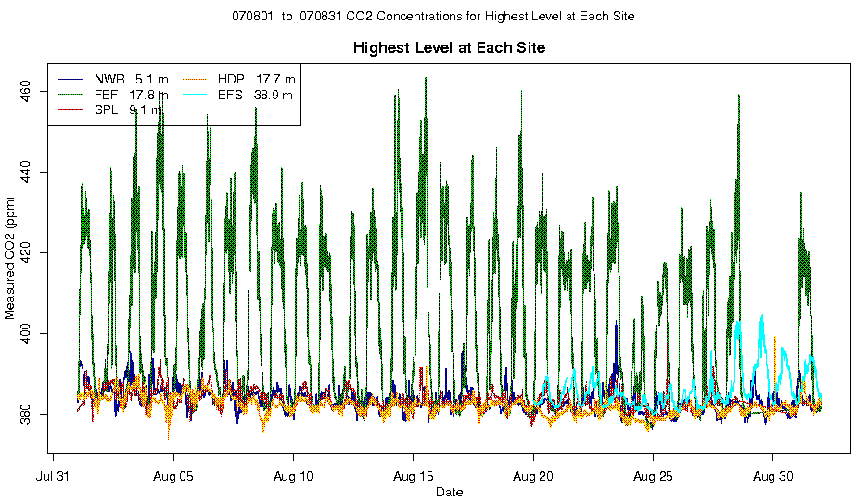Click the y-axis tick value 460
The width and height of the screenshot is (868, 501).
point(25,91)
